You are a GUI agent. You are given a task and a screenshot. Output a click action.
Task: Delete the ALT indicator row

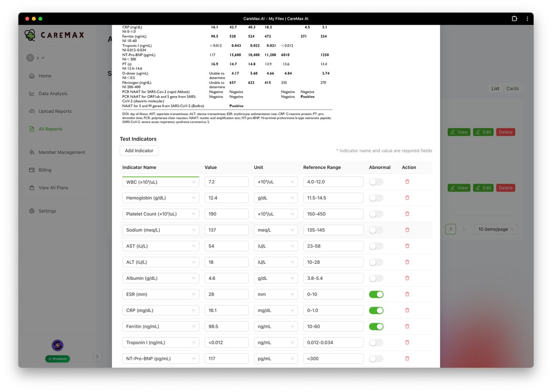407,262
